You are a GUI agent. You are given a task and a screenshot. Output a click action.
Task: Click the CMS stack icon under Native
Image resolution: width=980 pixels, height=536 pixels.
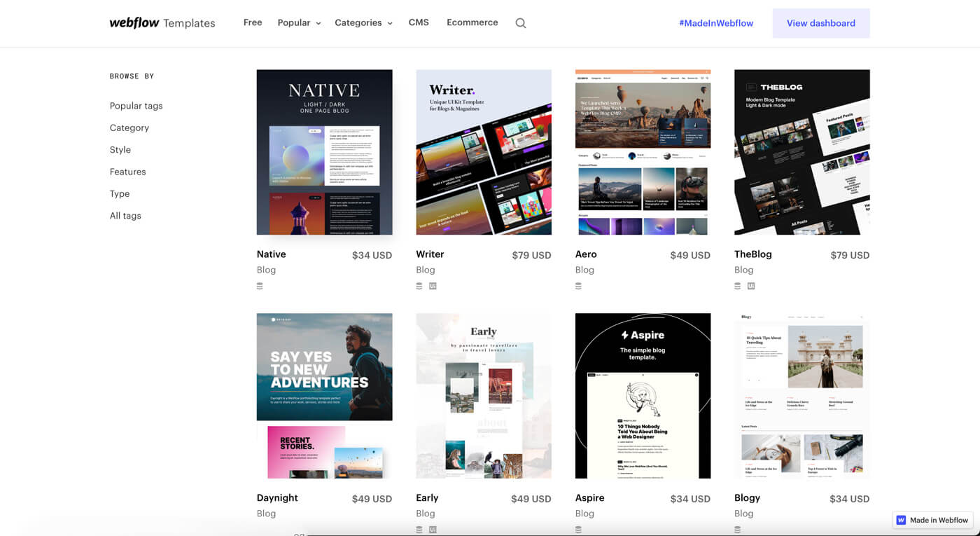click(x=260, y=286)
